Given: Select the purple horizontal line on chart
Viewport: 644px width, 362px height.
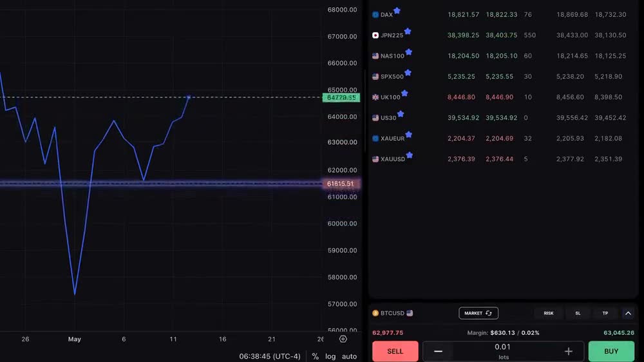Looking at the screenshot, I should pyautogui.click(x=160, y=184).
